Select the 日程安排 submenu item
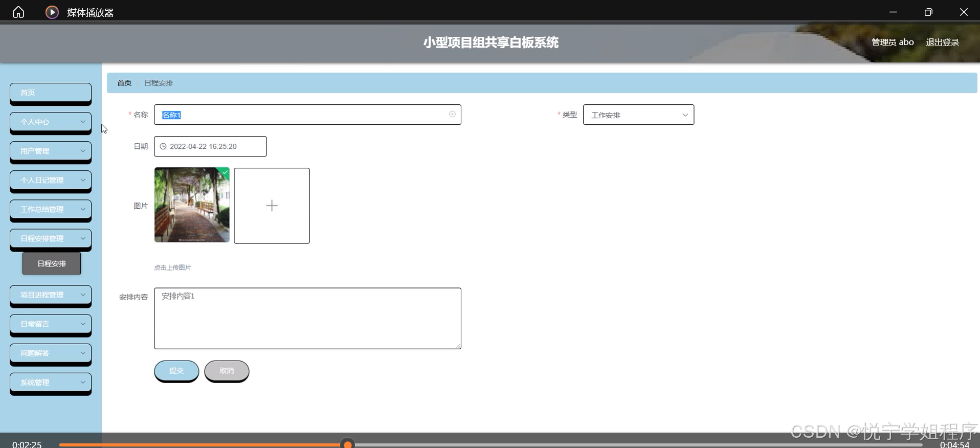The image size is (980, 448). click(52, 263)
